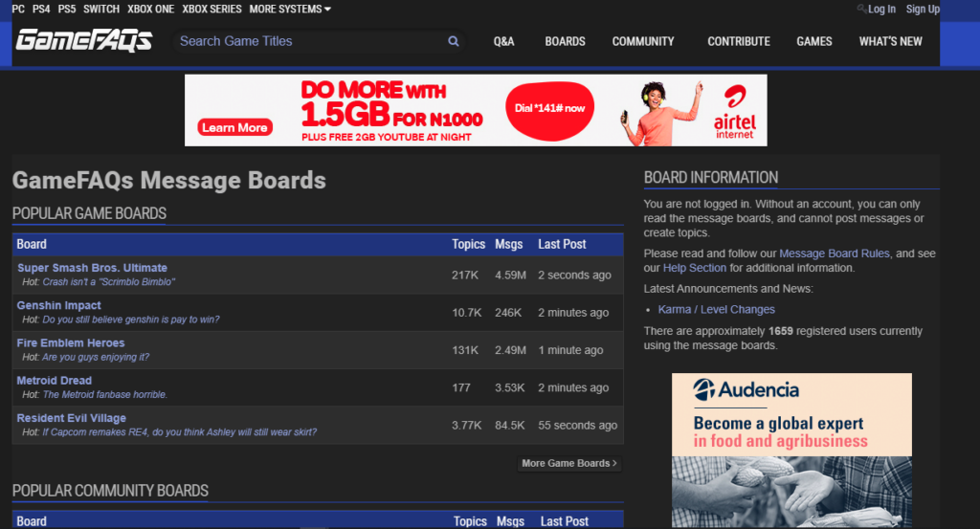Viewport: 980px width, 529px height.
Task: Click Become a global expert ad text
Action: pos(778,424)
